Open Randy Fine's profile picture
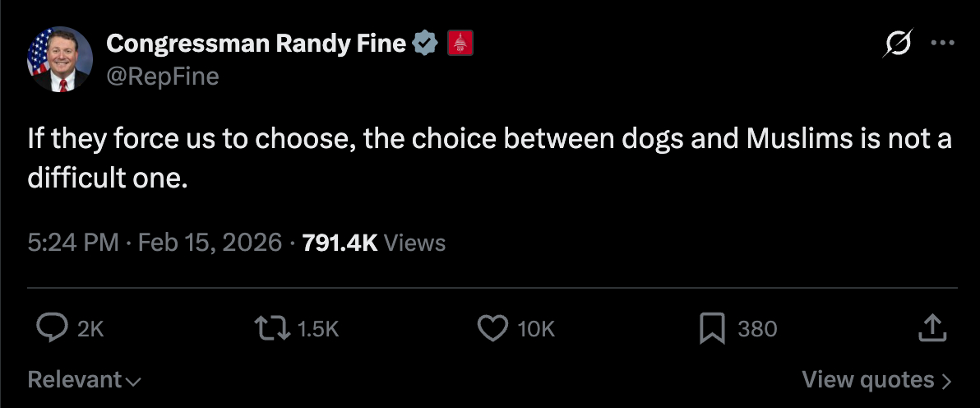The height and width of the screenshot is (408, 980). pos(59,59)
